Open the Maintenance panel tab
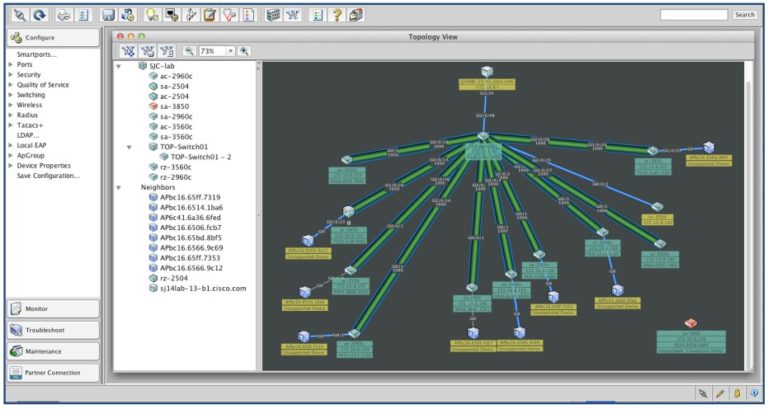This screenshot has height=409, width=768. (53, 351)
